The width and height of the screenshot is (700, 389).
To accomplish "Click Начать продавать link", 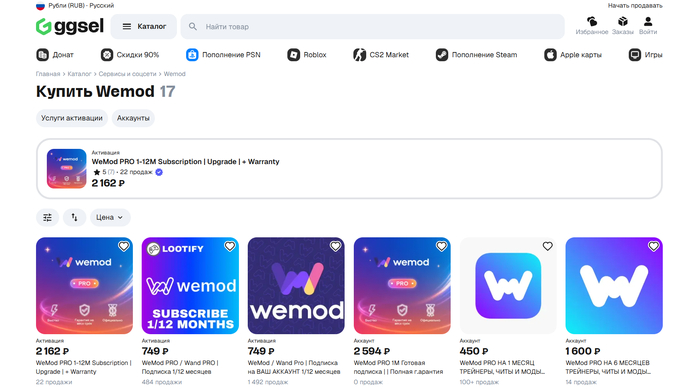I will [635, 6].
